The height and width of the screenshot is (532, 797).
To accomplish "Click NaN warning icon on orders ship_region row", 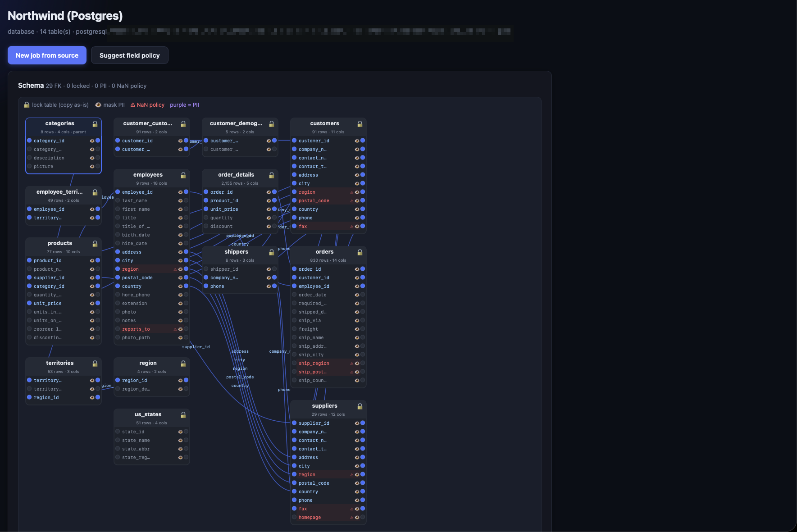I will coord(352,364).
